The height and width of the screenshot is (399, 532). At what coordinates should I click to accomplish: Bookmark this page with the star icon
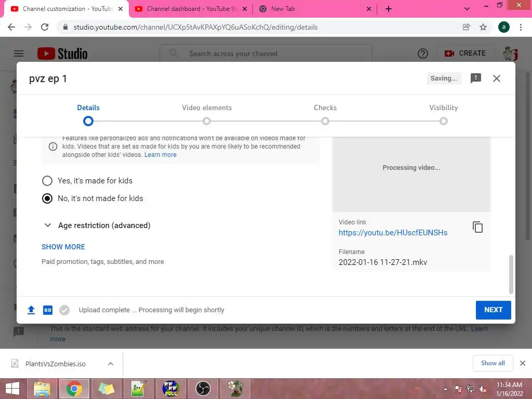483,27
